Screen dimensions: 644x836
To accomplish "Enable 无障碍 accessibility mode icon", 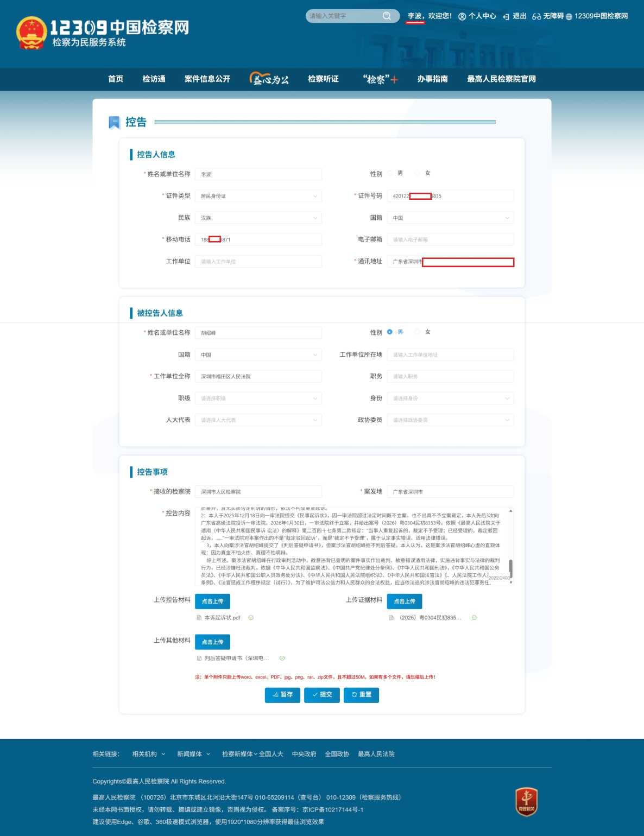I will pos(536,16).
